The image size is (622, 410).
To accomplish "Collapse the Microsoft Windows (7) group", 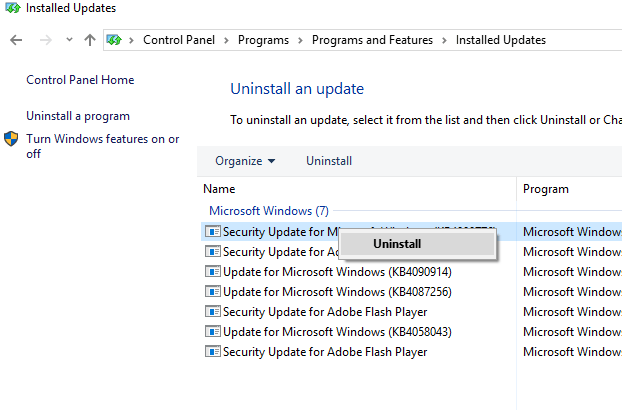I will pos(268,211).
